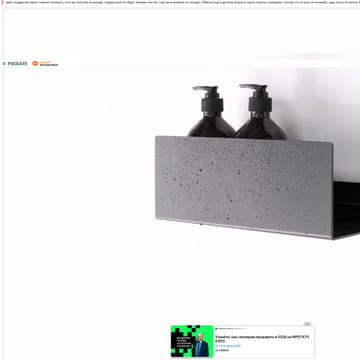Open the hamburger menu beside the green logo

coord(4,63)
